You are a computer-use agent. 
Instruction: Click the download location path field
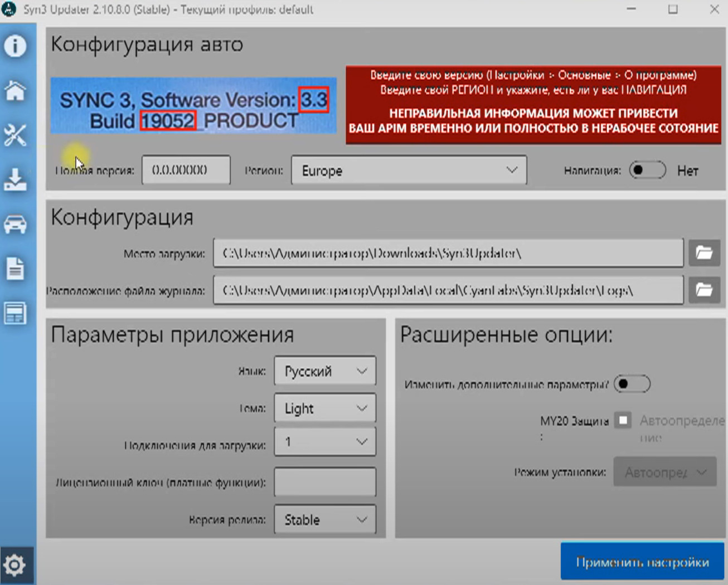[448, 253]
